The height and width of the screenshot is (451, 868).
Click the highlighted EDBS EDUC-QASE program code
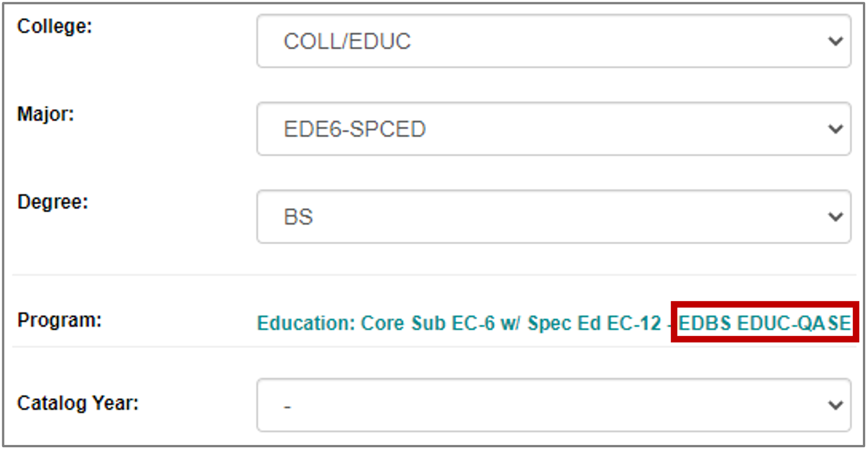(764, 323)
